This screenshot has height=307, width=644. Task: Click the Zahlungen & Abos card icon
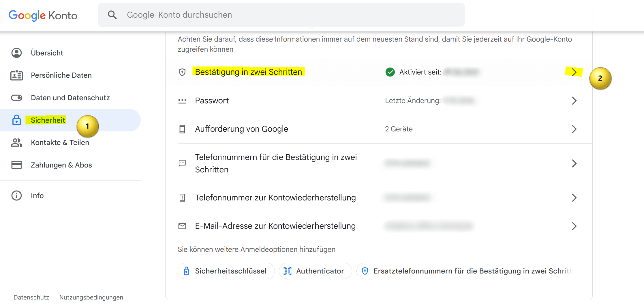coord(16,165)
